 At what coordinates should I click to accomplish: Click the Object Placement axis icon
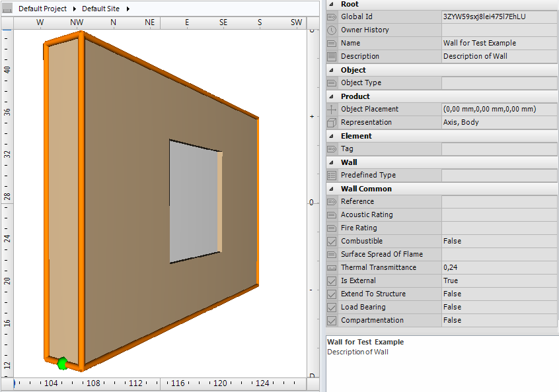coord(332,109)
